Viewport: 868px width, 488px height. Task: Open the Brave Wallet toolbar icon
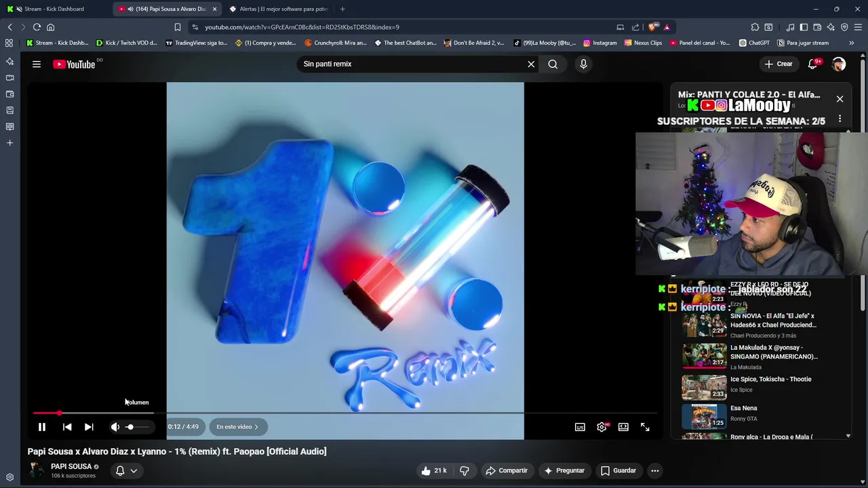pyautogui.click(x=817, y=27)
